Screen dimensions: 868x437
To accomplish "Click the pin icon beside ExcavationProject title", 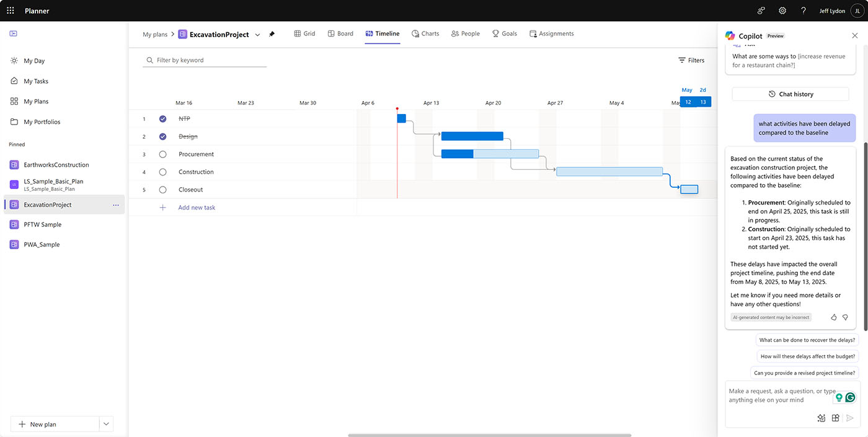I will [272, 34].
